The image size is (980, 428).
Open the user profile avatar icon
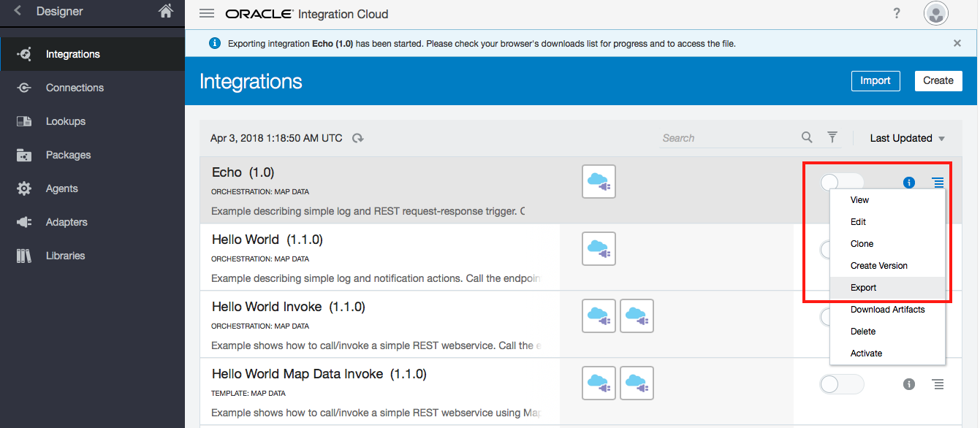tap(935, 14)
